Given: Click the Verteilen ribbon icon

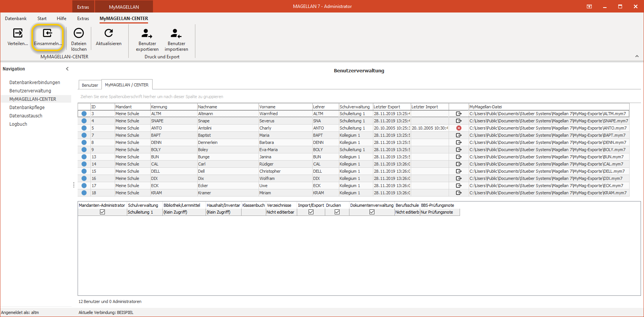Looking at the screenshot, I should (18, 33).
